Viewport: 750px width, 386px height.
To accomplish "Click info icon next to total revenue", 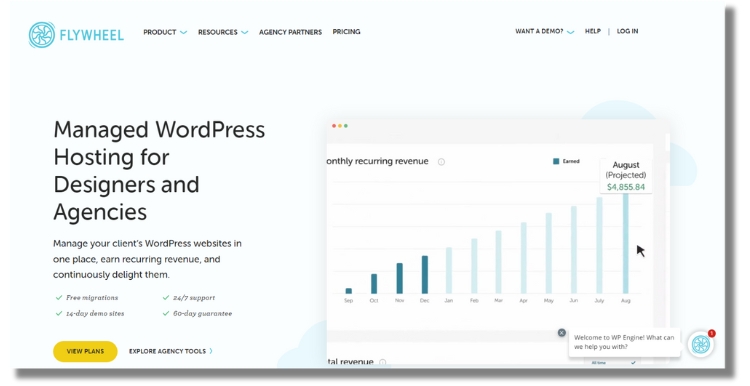I will click(x=383, y=362).
